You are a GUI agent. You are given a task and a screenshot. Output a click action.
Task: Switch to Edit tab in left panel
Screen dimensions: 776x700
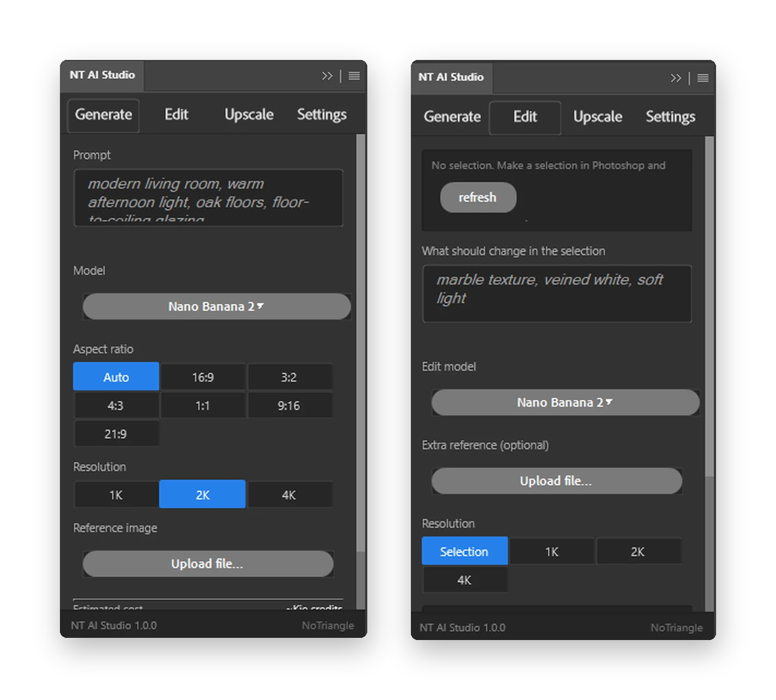pos(177,115)
